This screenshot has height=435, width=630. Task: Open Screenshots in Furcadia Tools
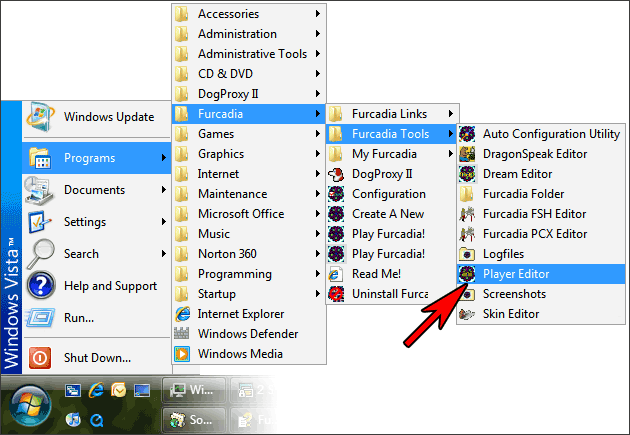pos(541,294)
